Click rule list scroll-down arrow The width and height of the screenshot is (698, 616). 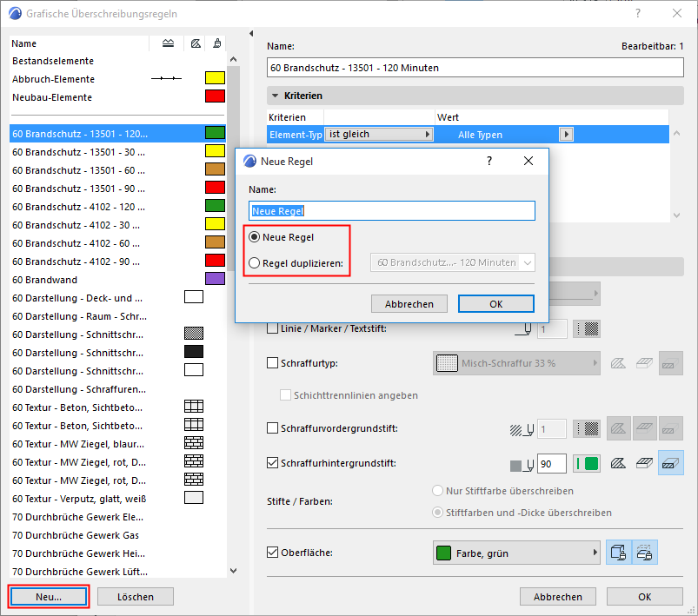tap(233, 571)
